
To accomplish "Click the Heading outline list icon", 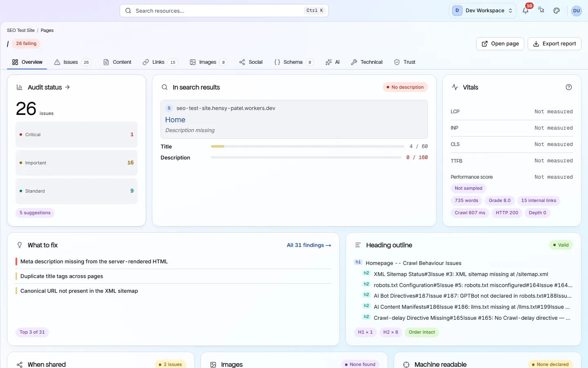I will pos(358,245).
